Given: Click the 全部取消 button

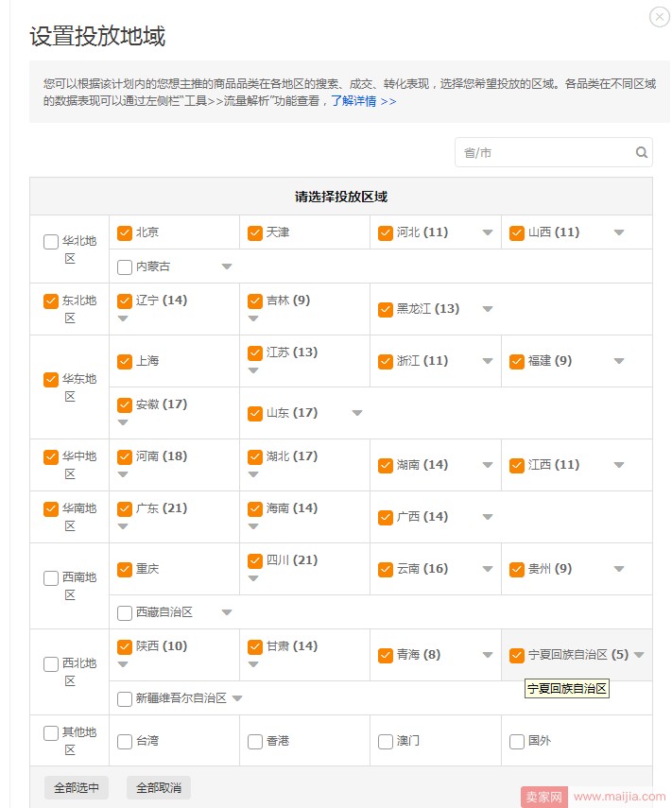Looking at the screenshot, I should 159,788.
